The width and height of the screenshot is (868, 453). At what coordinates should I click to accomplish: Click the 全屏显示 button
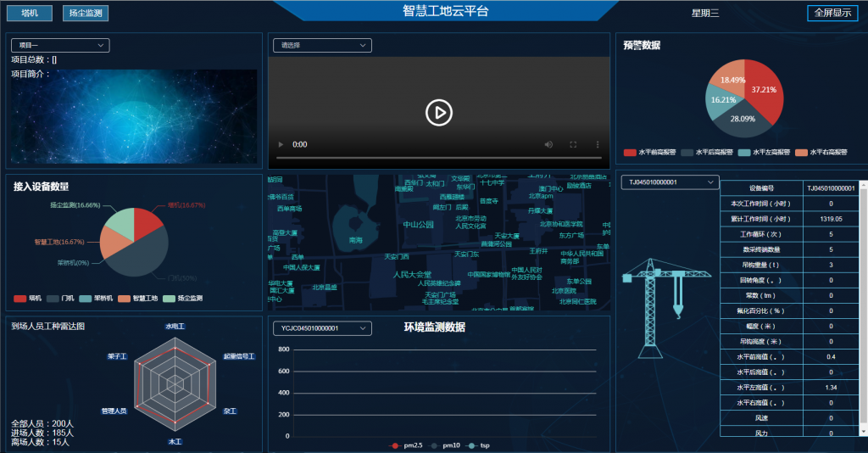pos(832,13)
